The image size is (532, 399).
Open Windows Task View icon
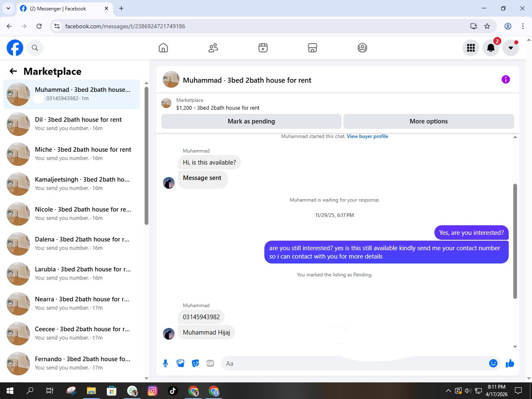click(49, 391)
